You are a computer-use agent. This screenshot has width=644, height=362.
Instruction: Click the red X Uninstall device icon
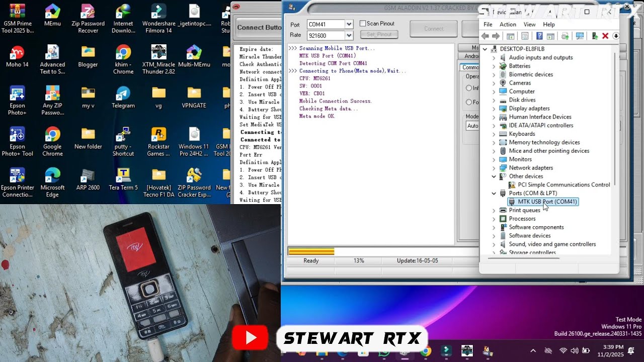605,36
